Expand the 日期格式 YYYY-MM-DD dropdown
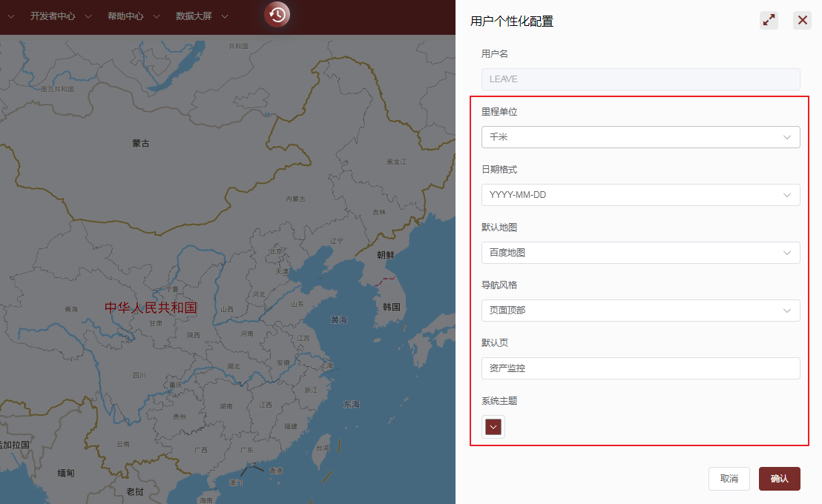Image resolution: width=822 pixels, height=504 pixels. [x=640, y=195]
